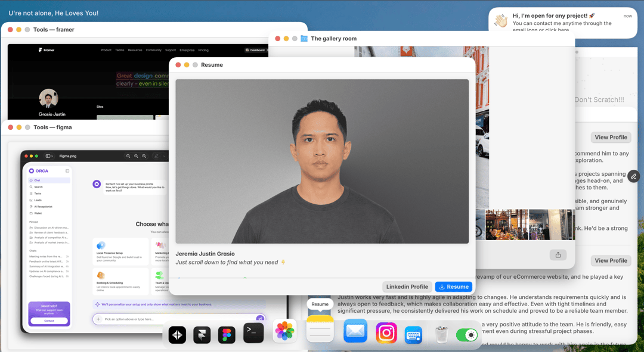Open the Photos flower icon in dock
This screenshot has height=352, width=644.
tap(284, 331)
